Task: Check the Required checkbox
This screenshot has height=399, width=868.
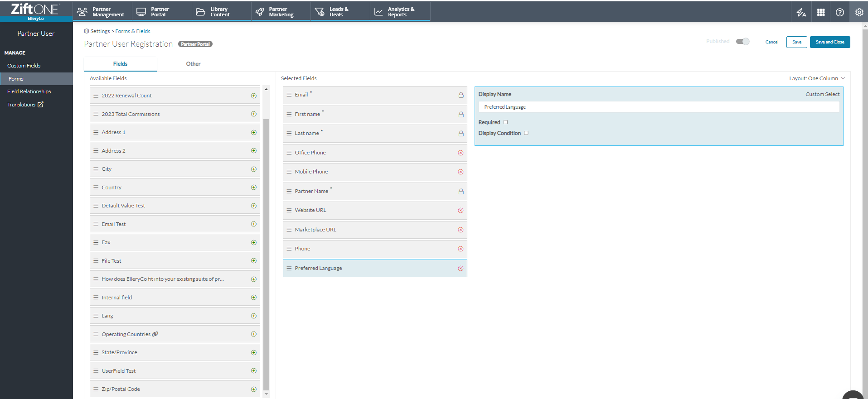Action: pyautogui.click(x=506, y=122)
